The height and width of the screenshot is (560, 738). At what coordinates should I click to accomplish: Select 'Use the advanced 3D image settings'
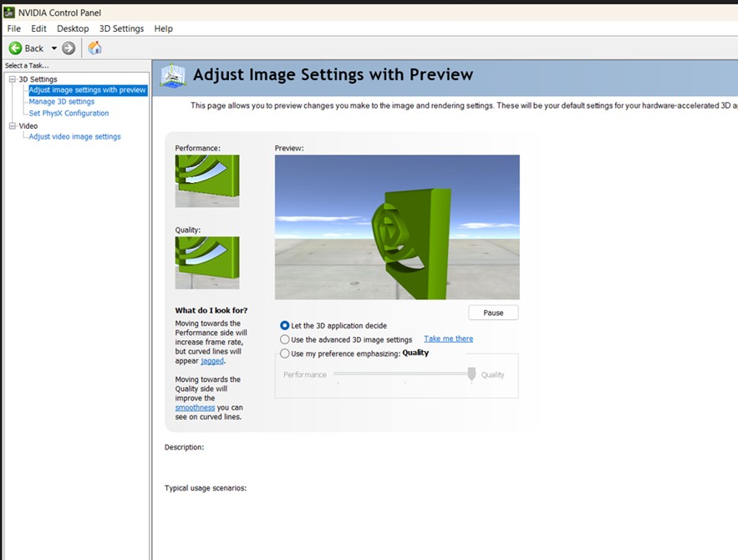point(285,340)
